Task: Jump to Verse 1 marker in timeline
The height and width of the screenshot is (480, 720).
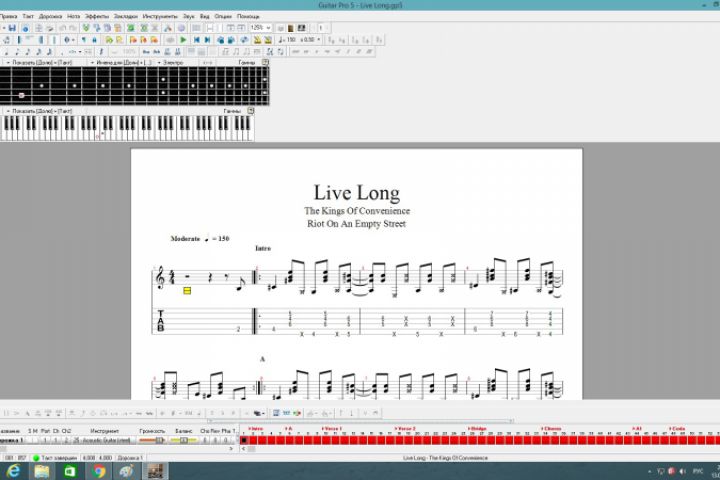Action: coord(332,429)
